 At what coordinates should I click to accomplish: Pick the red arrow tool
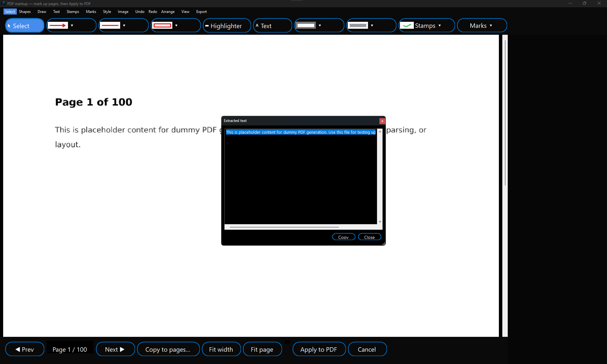(58, 26)
